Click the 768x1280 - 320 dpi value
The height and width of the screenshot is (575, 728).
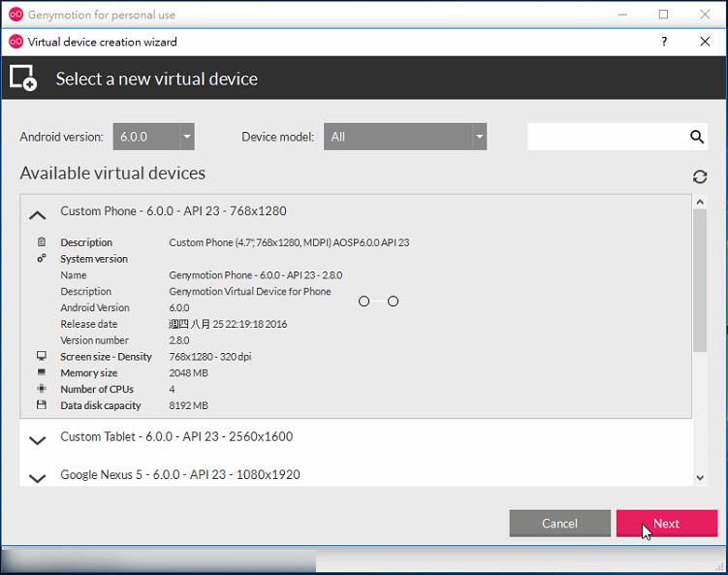point(210,357)
